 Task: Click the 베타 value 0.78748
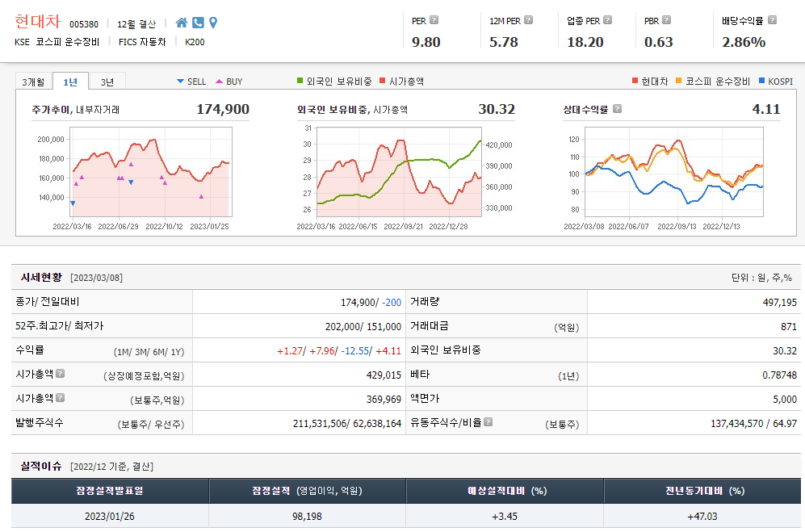click(779, 375)
